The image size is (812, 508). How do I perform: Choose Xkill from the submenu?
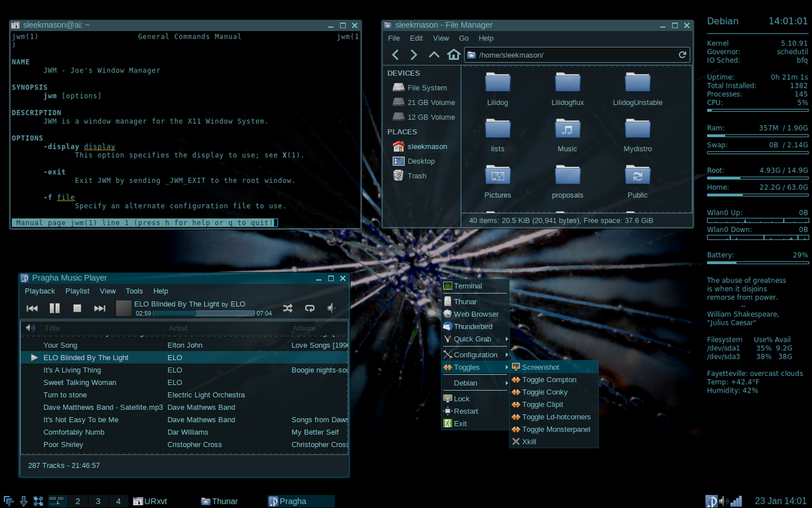point(554,442)
